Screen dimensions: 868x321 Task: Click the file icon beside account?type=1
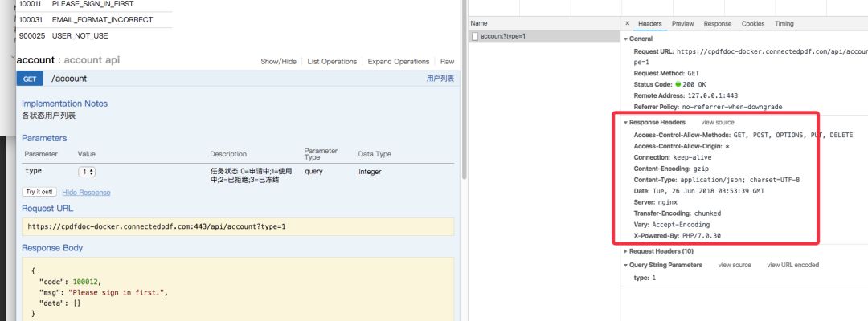[475, 36]
